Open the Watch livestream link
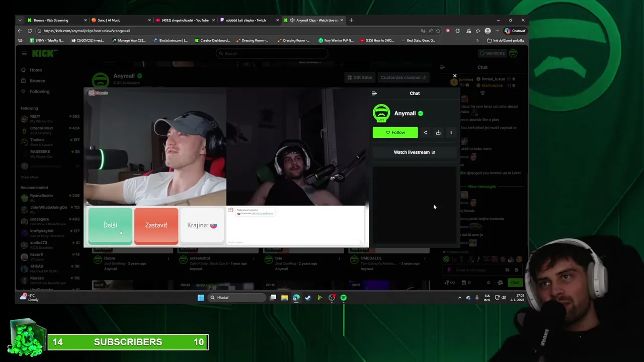Image resolution: width=644 pixels, height=362 pixels. [414, 152]
